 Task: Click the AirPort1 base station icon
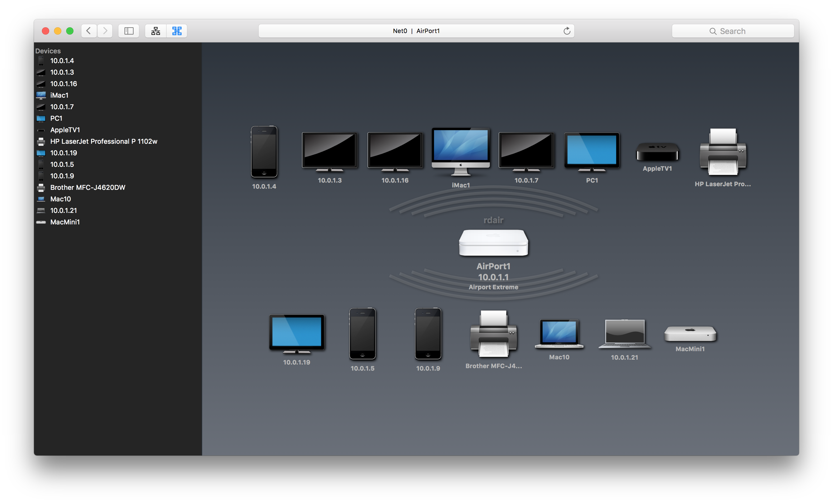493,243
